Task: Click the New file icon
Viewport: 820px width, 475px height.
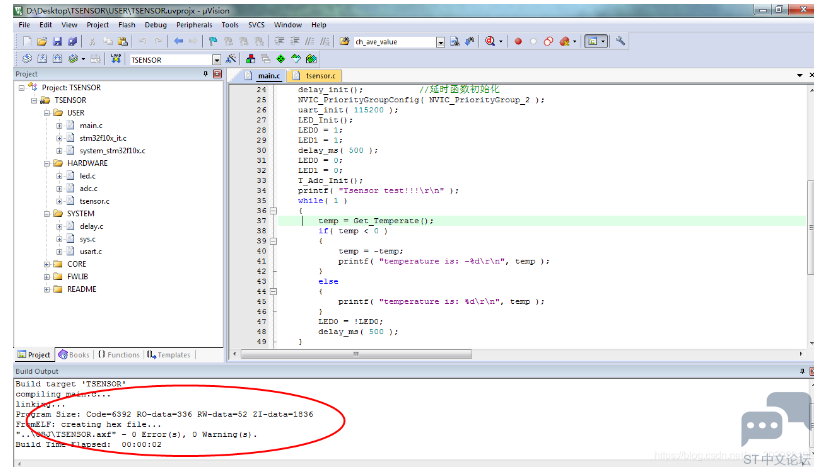Action: (27, 41)
